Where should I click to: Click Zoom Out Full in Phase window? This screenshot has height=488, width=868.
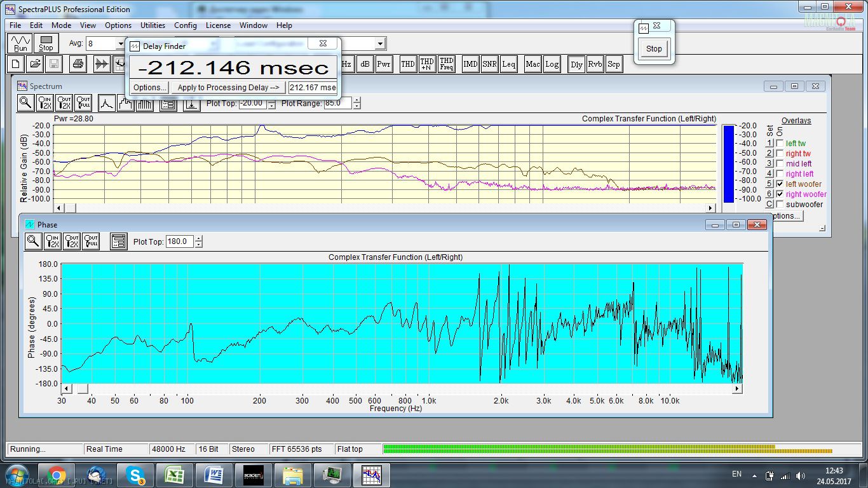[x=91, y=241]
